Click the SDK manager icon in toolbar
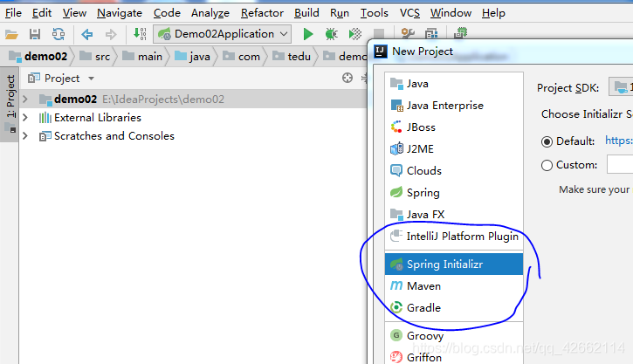Viewport: 633px width, 364px height. point(460,33)
